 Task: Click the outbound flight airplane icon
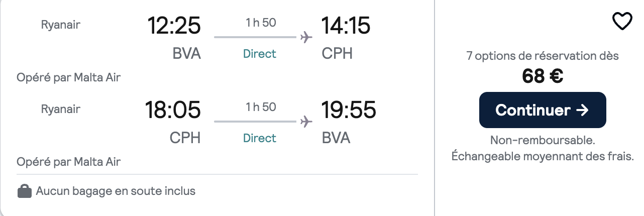(306, 37)
